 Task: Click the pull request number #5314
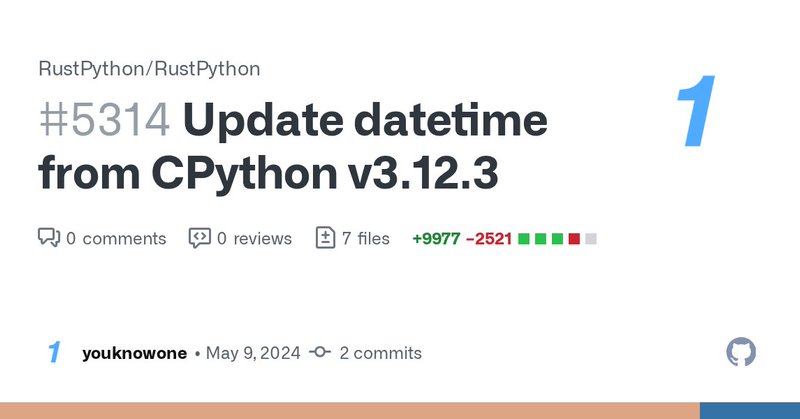(105, 120)
